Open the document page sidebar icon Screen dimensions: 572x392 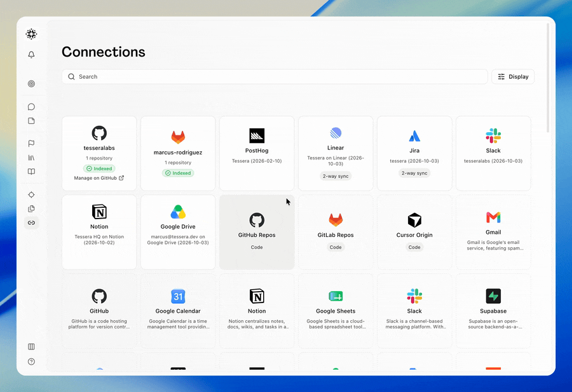coord(31,121)
